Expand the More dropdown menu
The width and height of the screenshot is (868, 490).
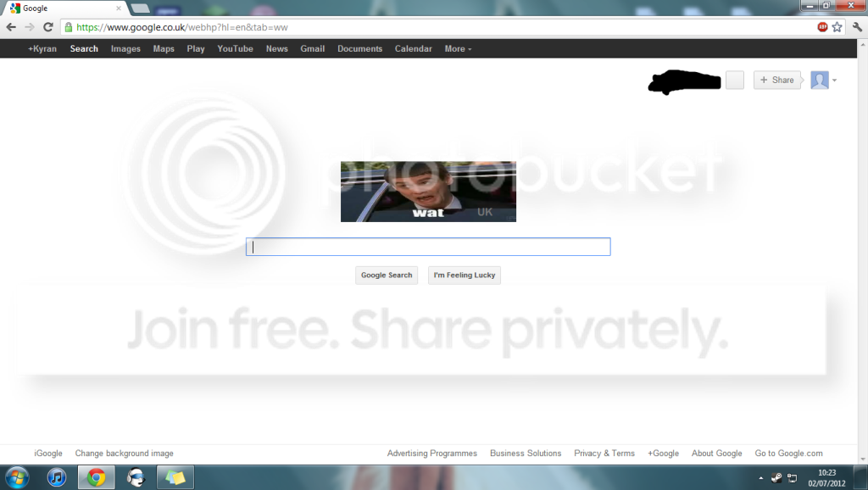click(x=459, y=48)
